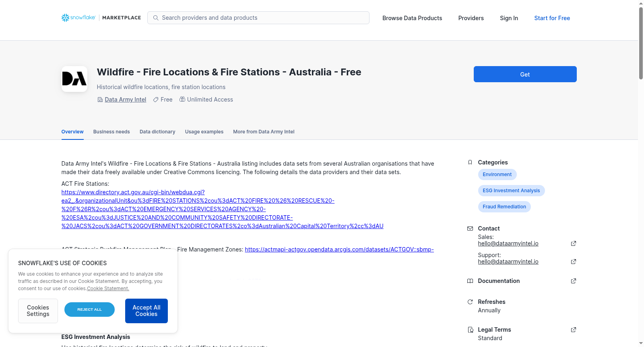Focus the search providers and data products field
The width and height of the screenshot is (644, 347).
258,18
